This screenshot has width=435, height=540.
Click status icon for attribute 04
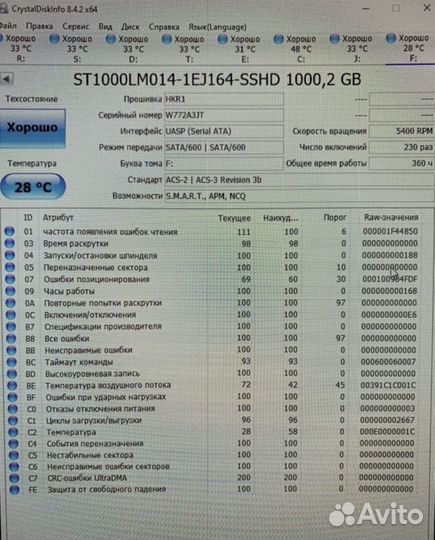tap(10, 256)
